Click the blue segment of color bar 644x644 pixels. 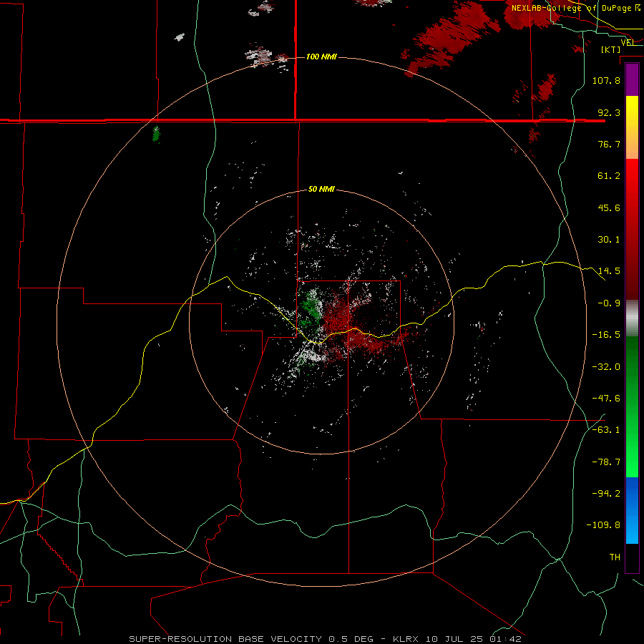[x=632, y=510]
